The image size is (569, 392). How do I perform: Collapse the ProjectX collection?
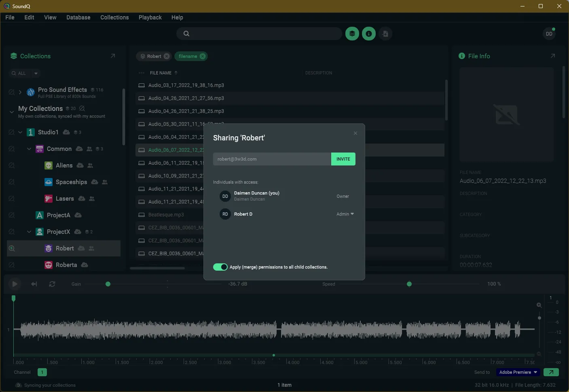tap(29, 232)
